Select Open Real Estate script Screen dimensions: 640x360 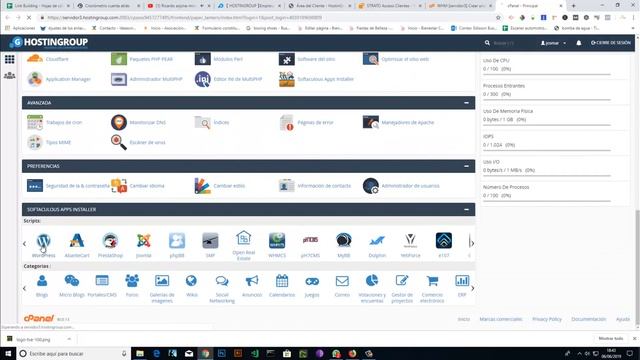[x=244, y=245]
